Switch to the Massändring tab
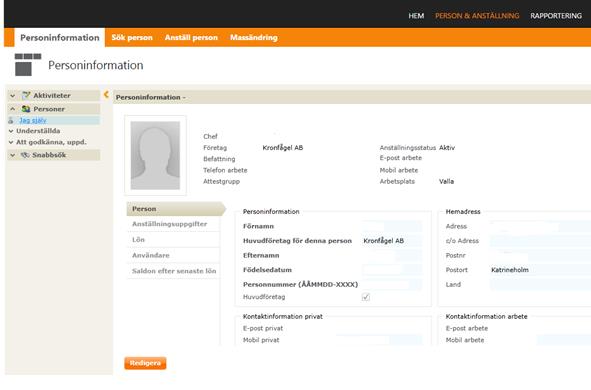The image size is (591, 390). [x=254, y=38]
